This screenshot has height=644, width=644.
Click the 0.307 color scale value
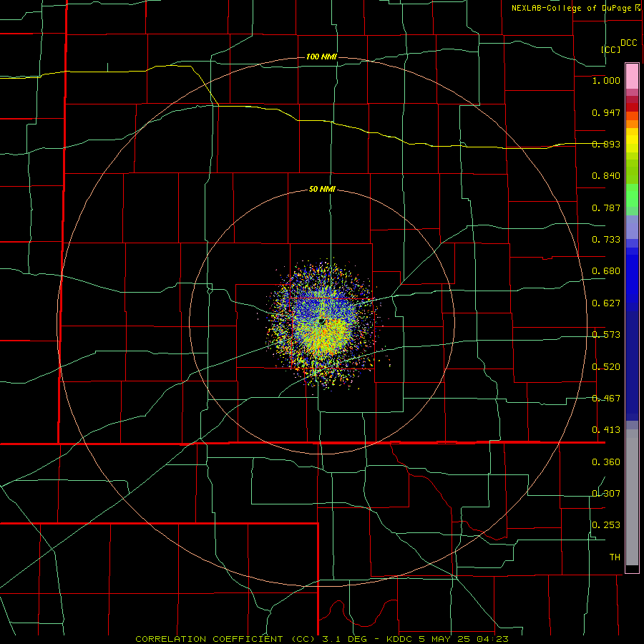(x=606, y=494)
